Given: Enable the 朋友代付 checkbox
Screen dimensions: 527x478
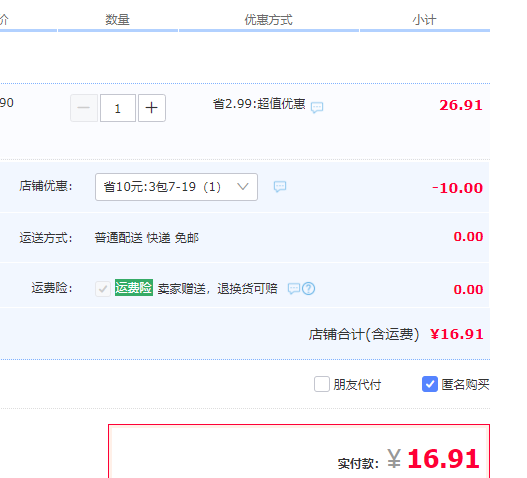Looking at the screenshot, I should [x=322, y=384].
